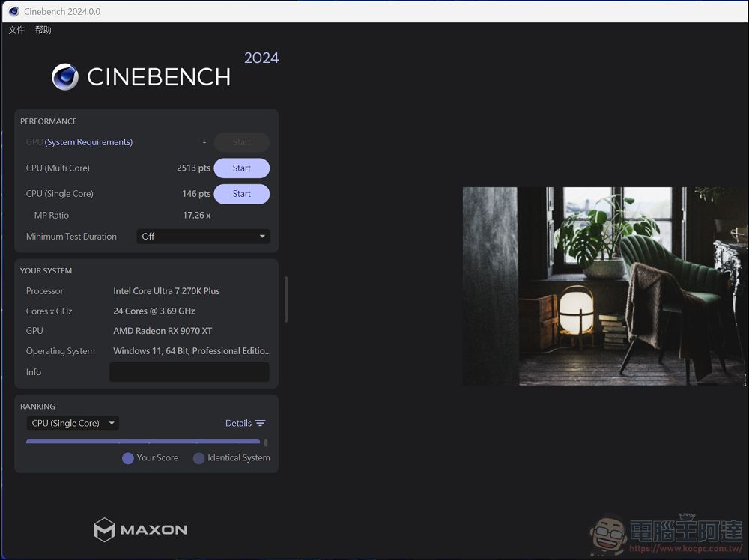Click the small Ranking list scrollbar

point(266,442)
